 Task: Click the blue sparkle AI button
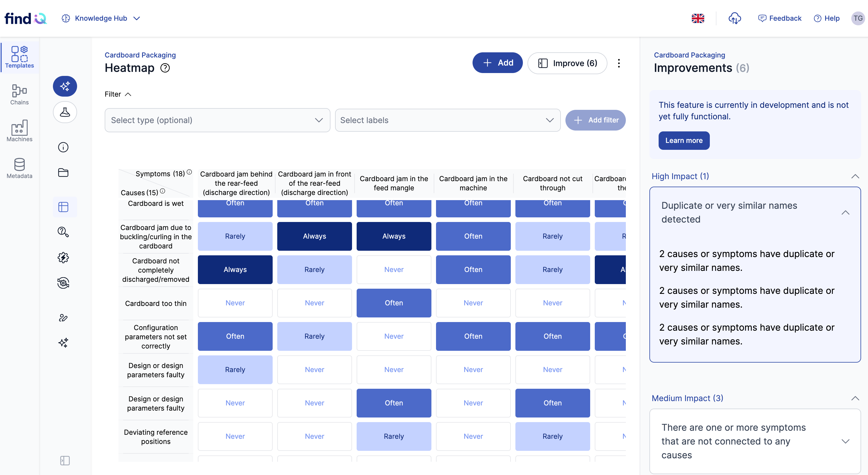tap(65, 86)
